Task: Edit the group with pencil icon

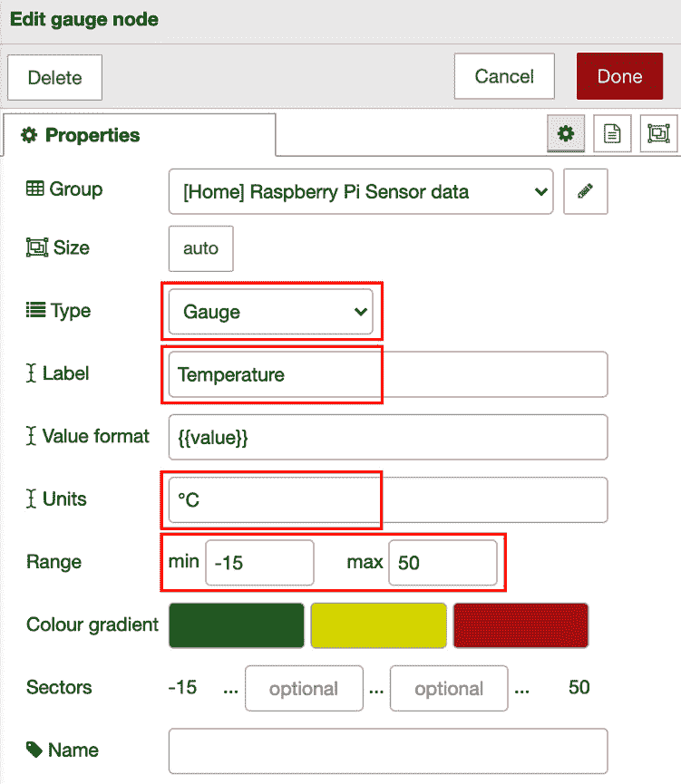Action: click(586, 191)
